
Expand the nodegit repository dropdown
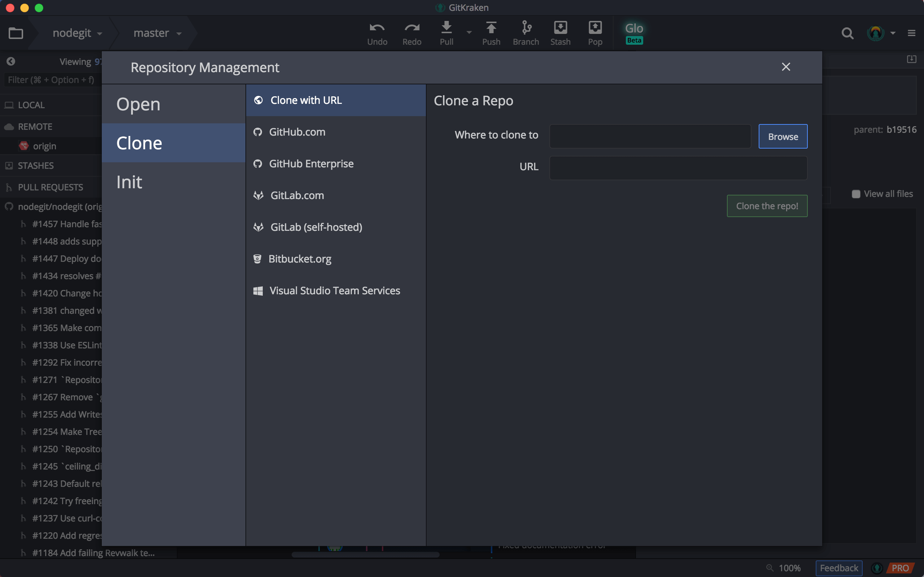[x=77, y=33]
